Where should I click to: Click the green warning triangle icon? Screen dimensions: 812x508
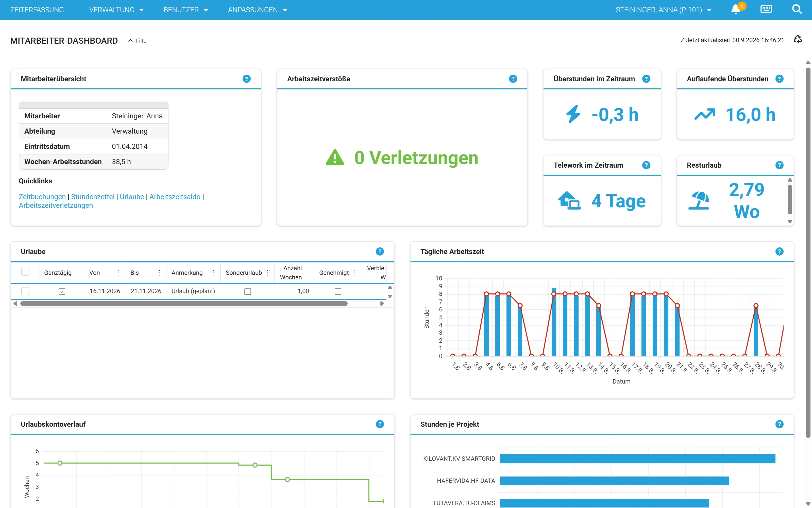334,157
